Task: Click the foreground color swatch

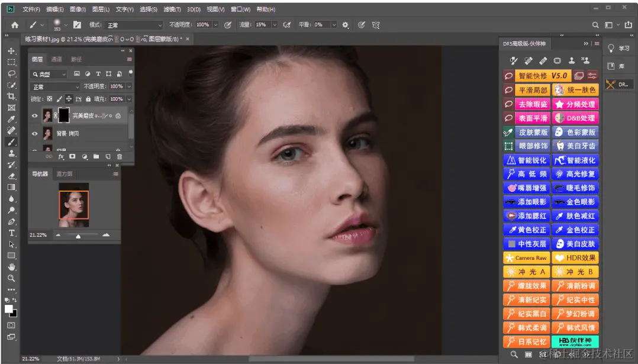Action: coord(9,309)
